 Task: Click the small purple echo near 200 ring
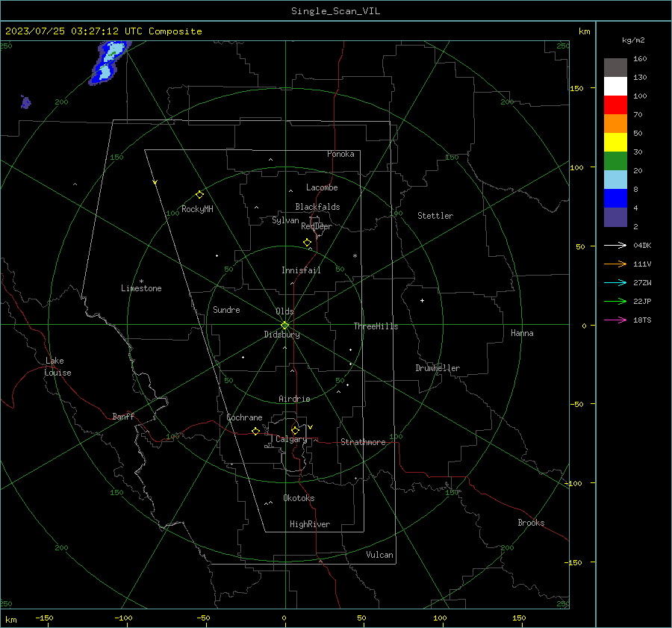coord(25,102)
